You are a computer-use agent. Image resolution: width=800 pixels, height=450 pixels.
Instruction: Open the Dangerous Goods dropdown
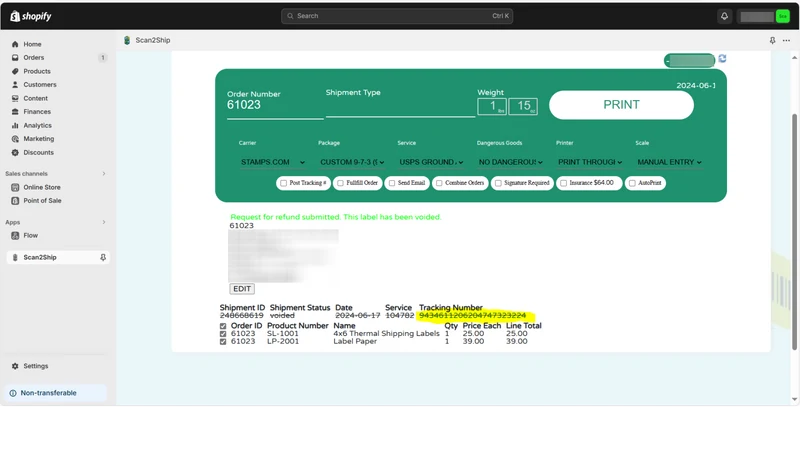coord(510,162)
